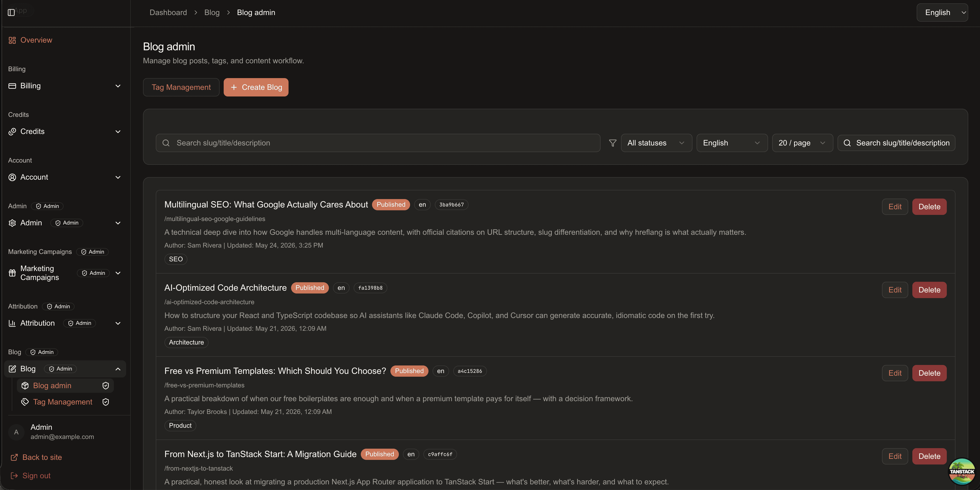Click the Account user circle icon
980x490 pixels.
(x=12, y=177)
